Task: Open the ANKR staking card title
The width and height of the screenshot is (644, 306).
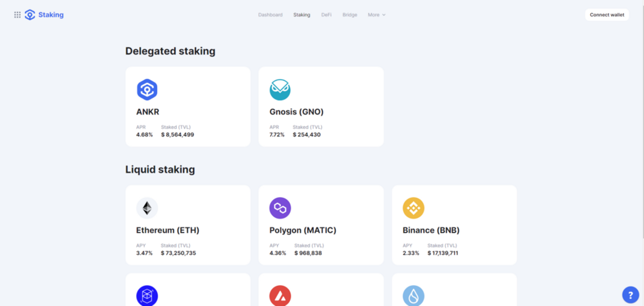Action: point(148,112)
